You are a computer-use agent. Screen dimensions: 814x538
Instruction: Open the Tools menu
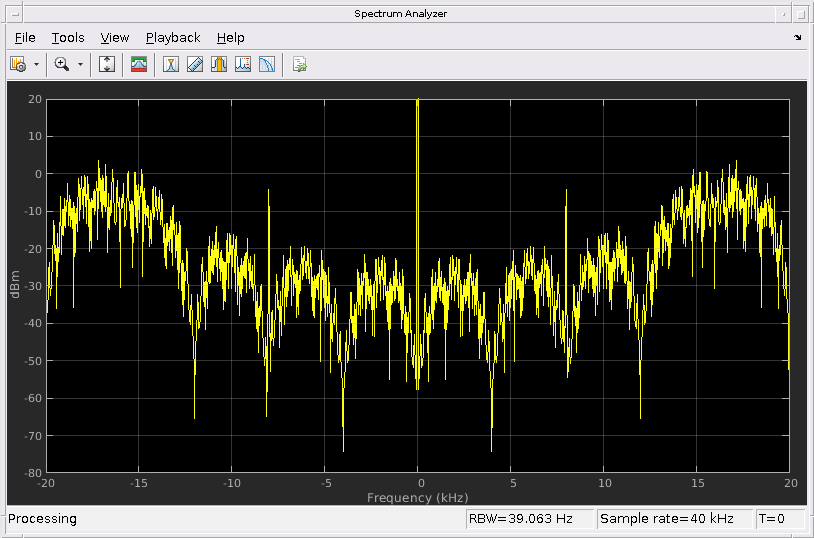(x=68, y=38)
